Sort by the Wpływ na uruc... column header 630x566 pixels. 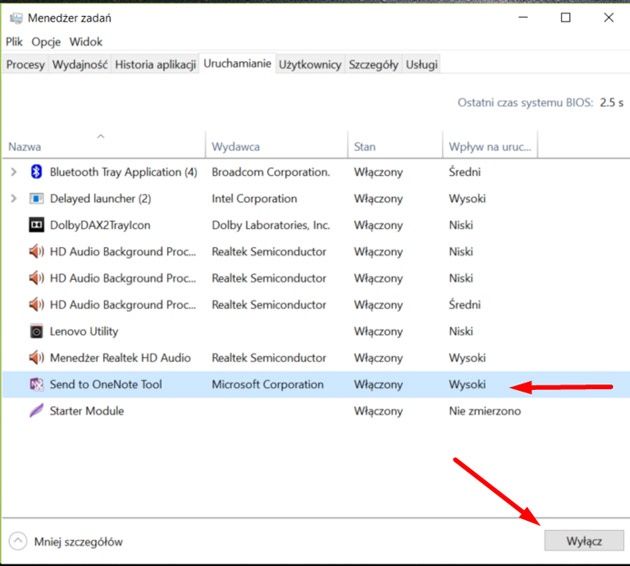[490, 147]
